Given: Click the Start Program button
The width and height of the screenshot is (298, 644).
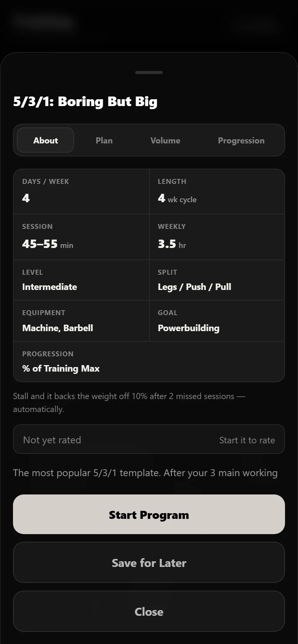Looking at the screenshot, I should coord(149,515).
